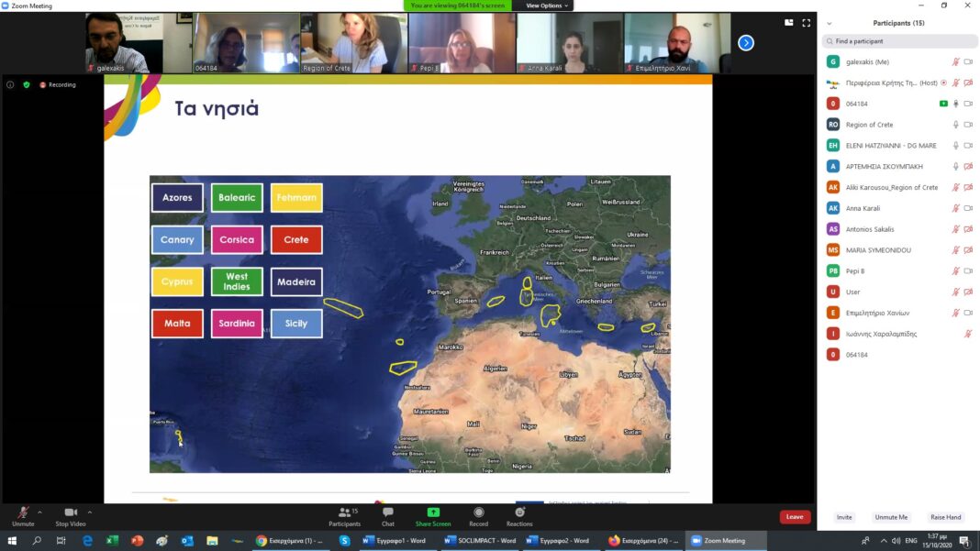Enter full screen mode
Image resolution: width=980 pixels, height=551 pixels.
807,23
